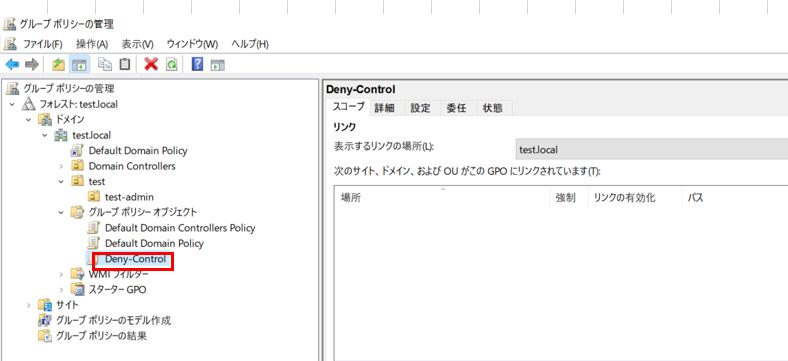The height and width of the screenshot is (361, 788).
Task: Sort by the リンクの有効化 column header
Action: (x=635, y=198)
